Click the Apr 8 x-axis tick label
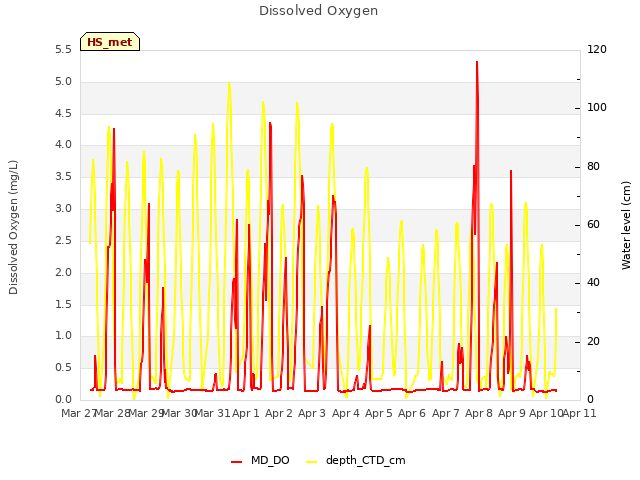The height and width of the screenshot is (480, 640). [479, 413]
